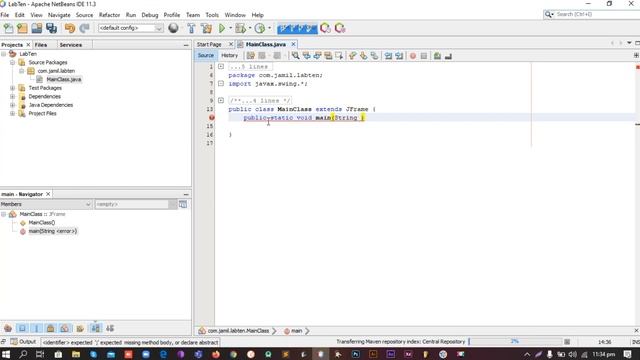
Task: Open the Debug Project dropdown arrow
Action: pyautogui.click(x=250, y=28)
